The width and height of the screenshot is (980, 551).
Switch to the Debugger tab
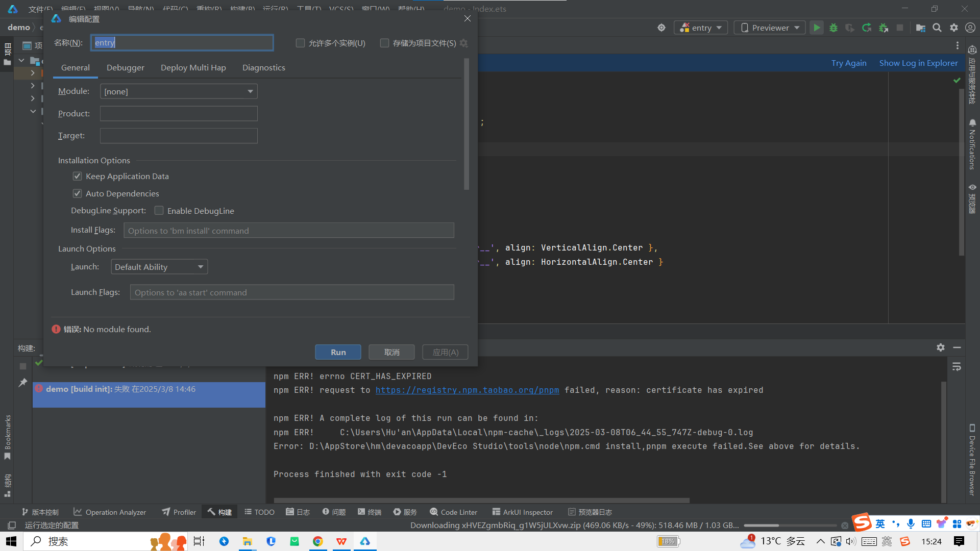[126, 68]
